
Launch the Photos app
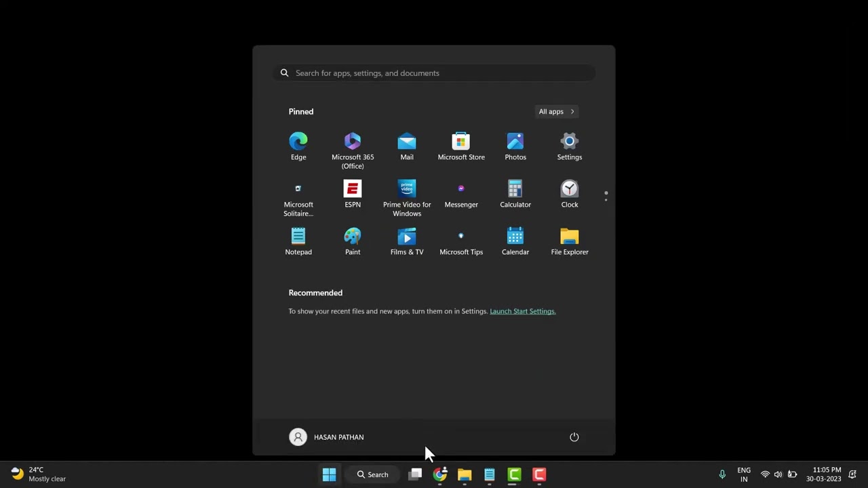tap(515, 147)
